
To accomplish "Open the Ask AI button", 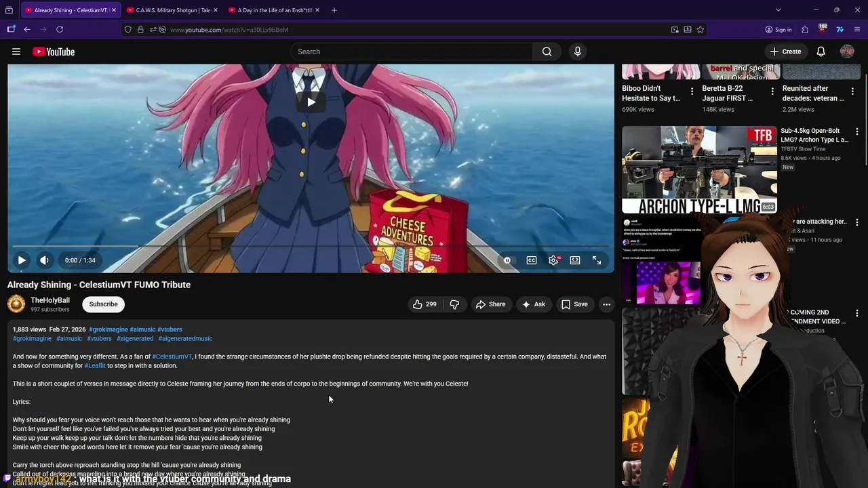I will click(533, 304).
